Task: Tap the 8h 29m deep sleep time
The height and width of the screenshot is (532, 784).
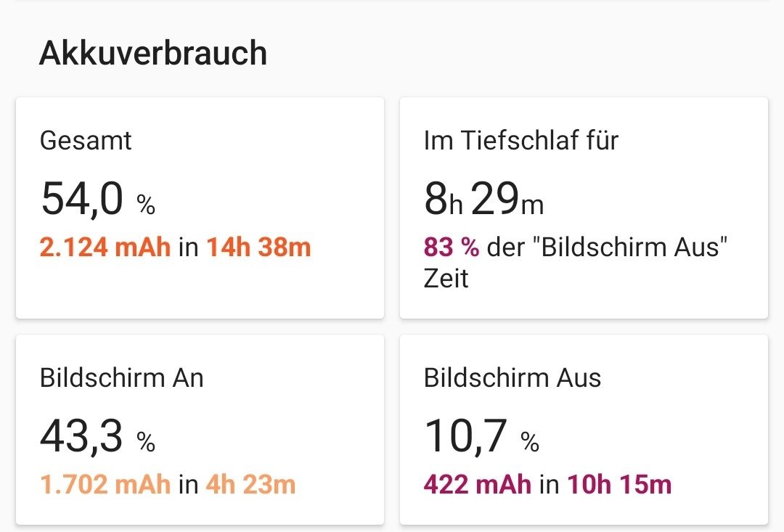Action: [483, 199]
